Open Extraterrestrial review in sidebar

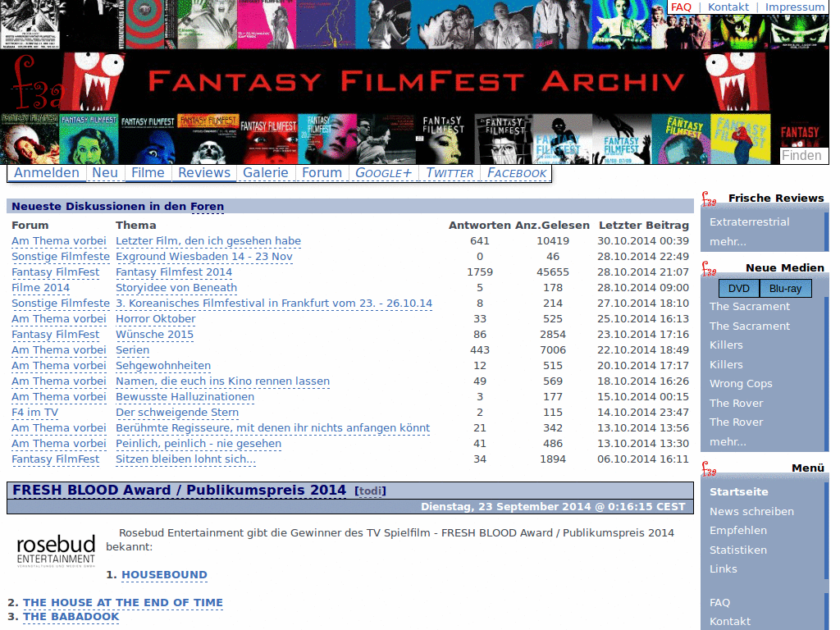click(749, 221)
